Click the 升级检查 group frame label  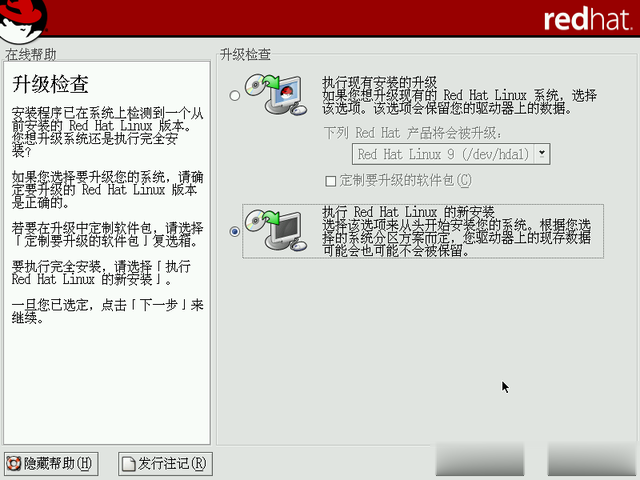click(245, 54)
